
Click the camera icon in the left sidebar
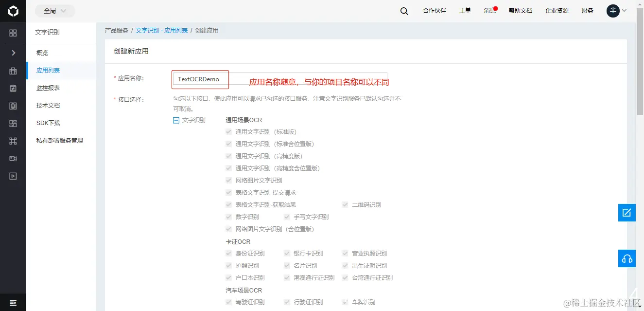pos(13,158)
